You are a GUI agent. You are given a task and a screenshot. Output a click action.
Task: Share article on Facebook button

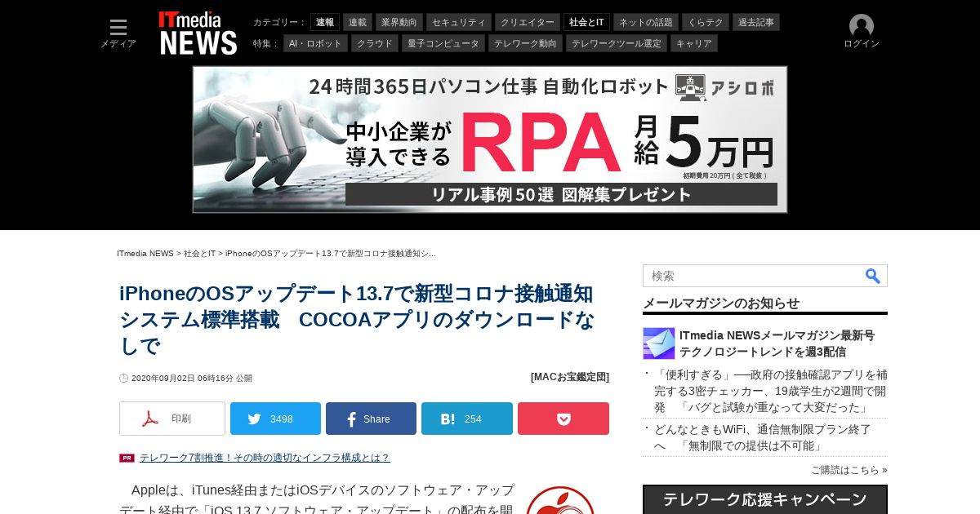371,419
